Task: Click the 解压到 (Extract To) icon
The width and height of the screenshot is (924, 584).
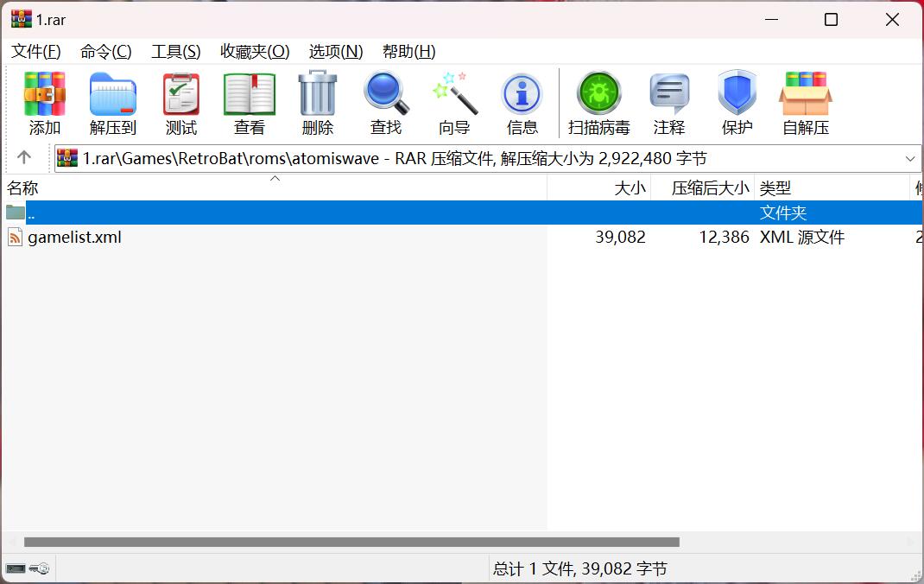Action: pos(113,103)
